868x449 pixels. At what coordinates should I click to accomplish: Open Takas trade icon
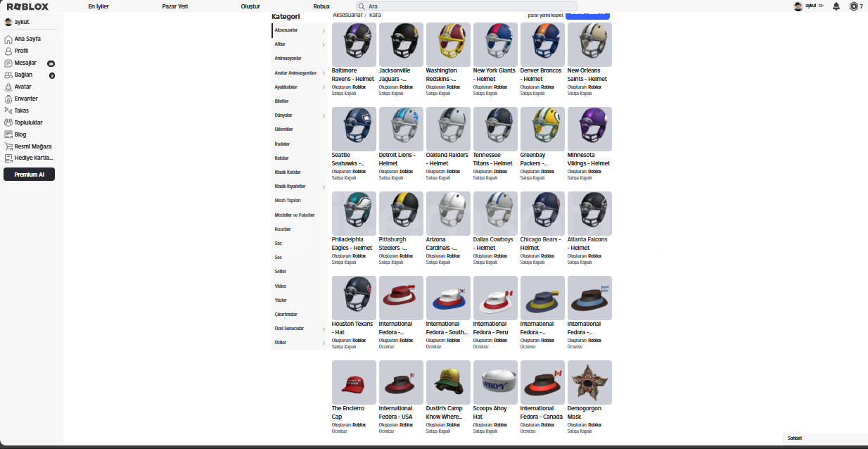pos(8,110)
